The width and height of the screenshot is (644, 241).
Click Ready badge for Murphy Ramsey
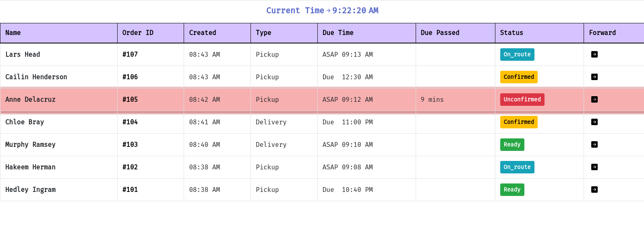click(x=512, y=144)
